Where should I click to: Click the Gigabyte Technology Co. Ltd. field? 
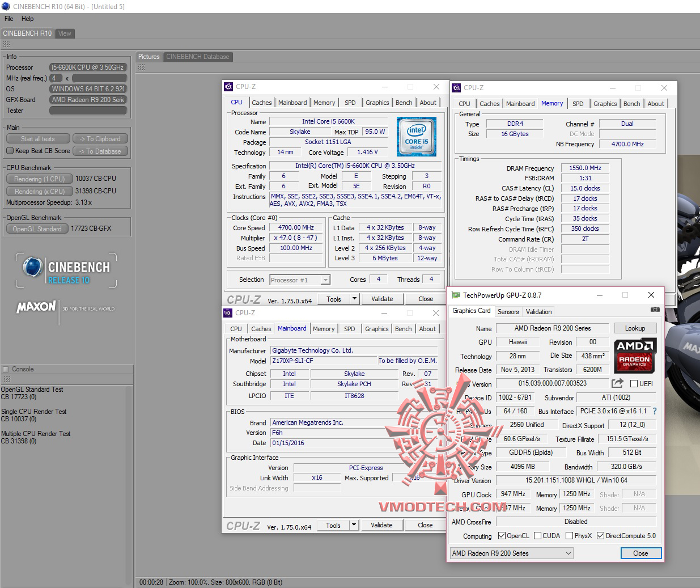[354, 350]
